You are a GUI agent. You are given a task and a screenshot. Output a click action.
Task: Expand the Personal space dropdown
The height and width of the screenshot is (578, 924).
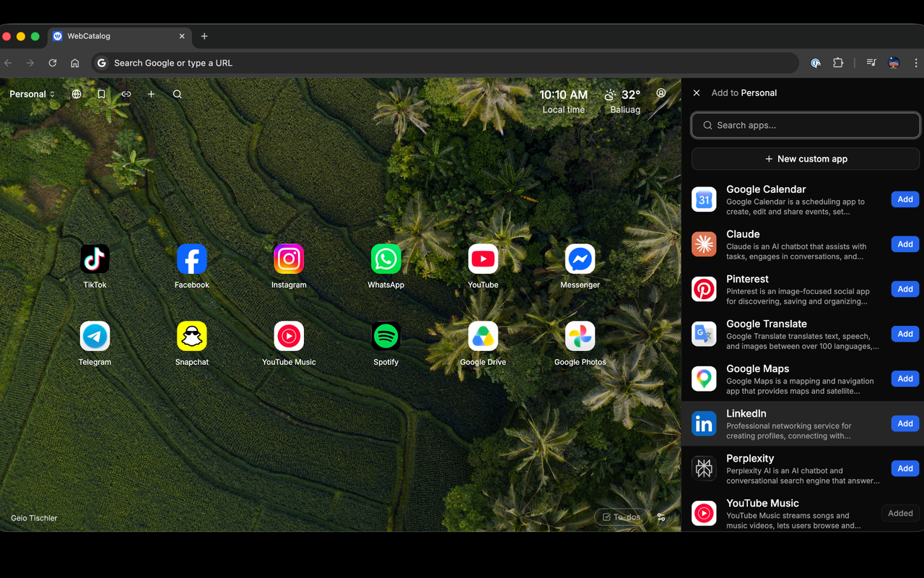coord(32,94)
